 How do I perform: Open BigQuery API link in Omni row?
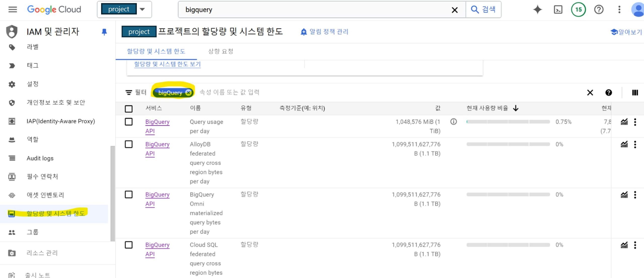tap(157, 199)
